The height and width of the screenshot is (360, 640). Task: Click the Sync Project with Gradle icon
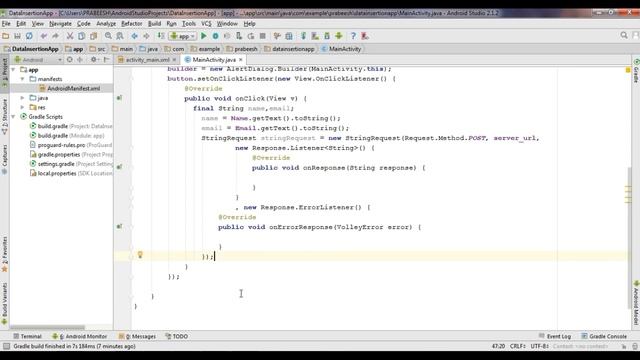tap(303, 36)
